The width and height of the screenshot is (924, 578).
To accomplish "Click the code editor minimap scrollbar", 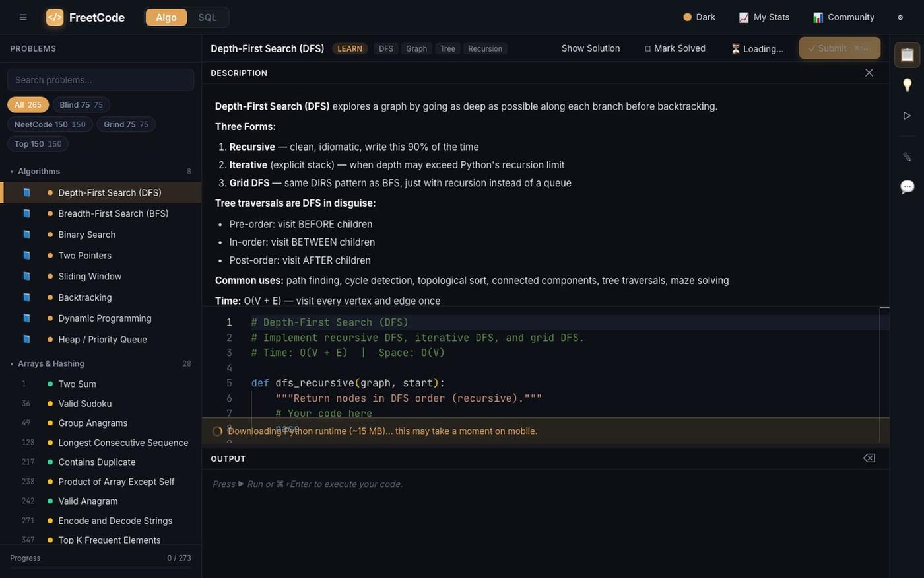I will click(x=884, y=375).
